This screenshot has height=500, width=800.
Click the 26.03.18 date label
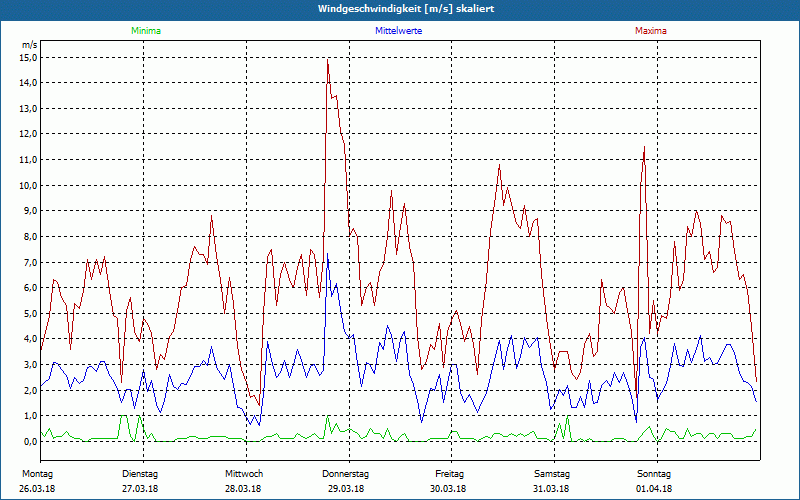pyautogui.click(x=37, y=489)
